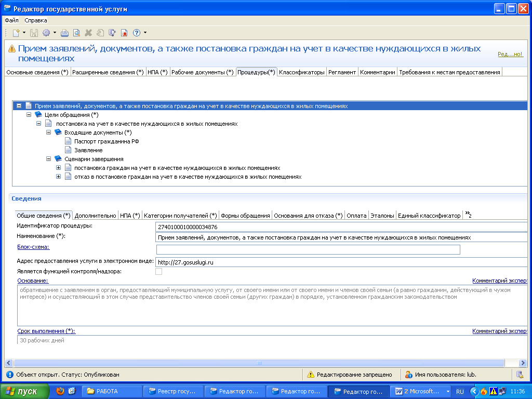Click the Windows 'пуск' start button
This screenshot has height=399, width=532.
[25, 391]
